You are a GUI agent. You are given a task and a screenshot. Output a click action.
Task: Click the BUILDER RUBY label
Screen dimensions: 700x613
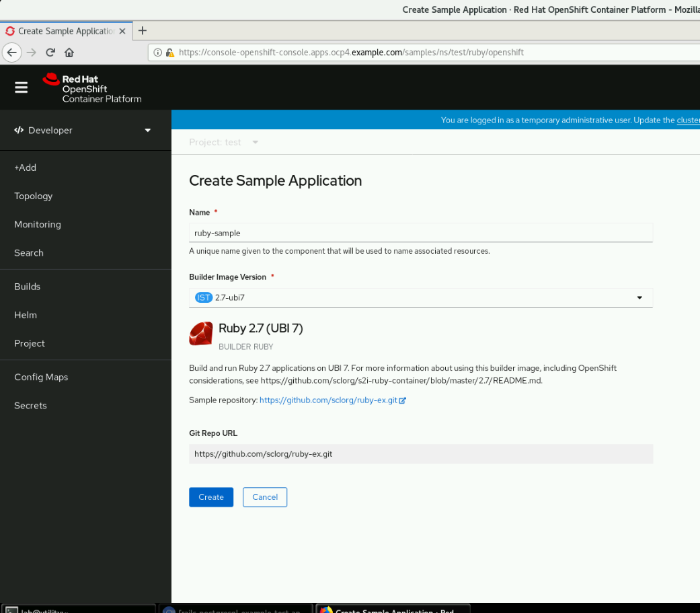pos(246,347)
